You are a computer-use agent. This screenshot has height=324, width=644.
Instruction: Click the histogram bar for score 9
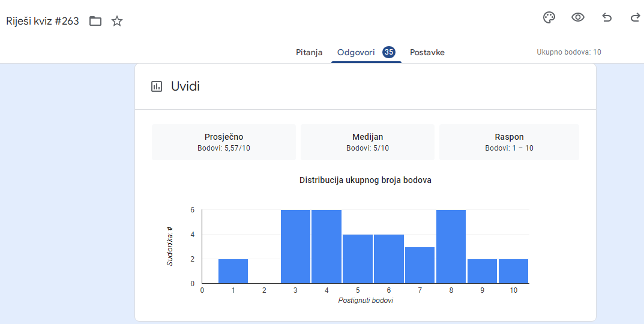(x=482, y=271)
